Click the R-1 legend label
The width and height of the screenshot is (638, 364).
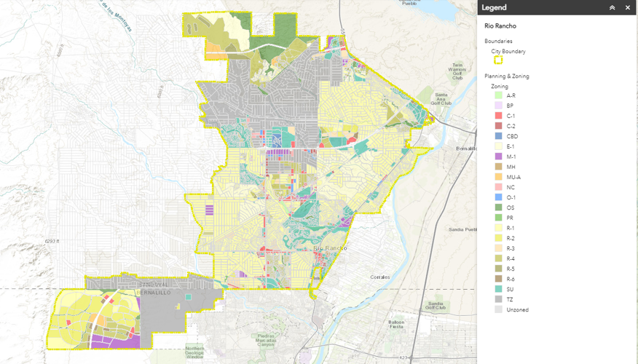click(511, 228)
